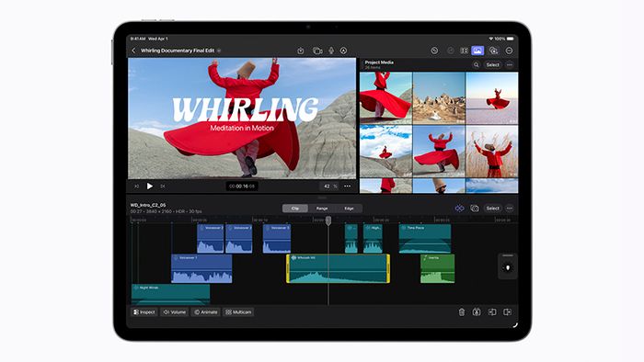The width and height of the screenshot is (644, 362).
Task: Open the Whirling Documentary Final Edit title dropdown
Action: click(x=219, y=51)
